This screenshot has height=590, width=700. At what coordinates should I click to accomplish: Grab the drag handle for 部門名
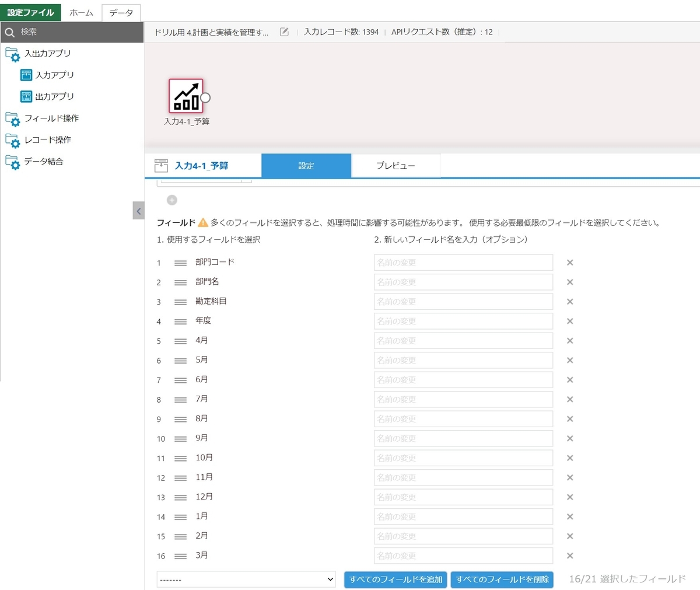[x=180, y=282]
